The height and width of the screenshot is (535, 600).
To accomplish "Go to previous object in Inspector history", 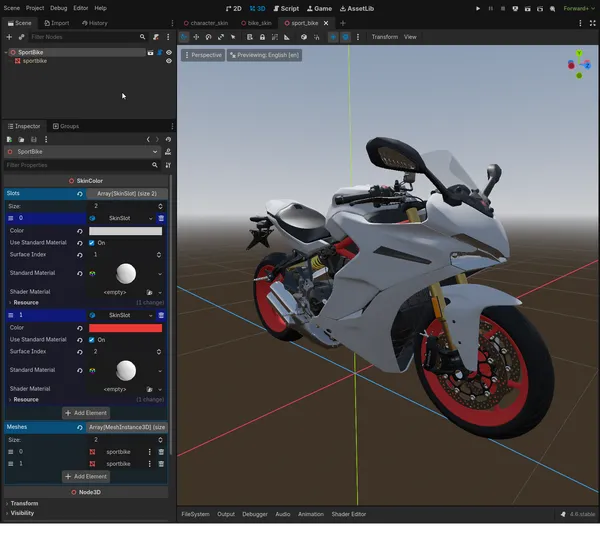I will [148, 140].
